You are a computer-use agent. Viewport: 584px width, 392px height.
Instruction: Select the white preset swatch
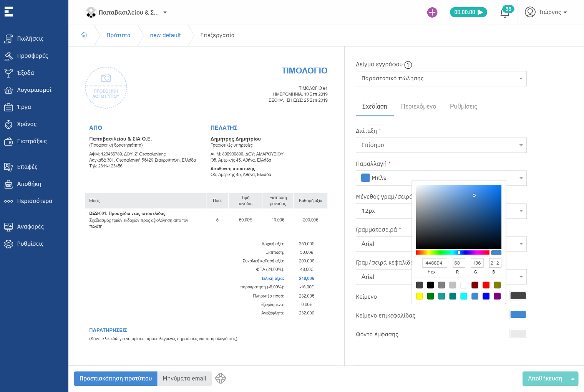click(464, 285)
